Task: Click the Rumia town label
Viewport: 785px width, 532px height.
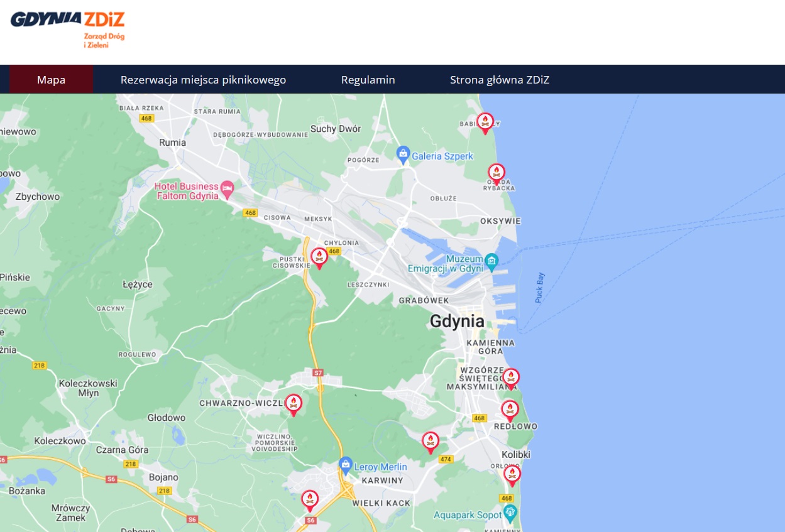Action: [172, 143]
